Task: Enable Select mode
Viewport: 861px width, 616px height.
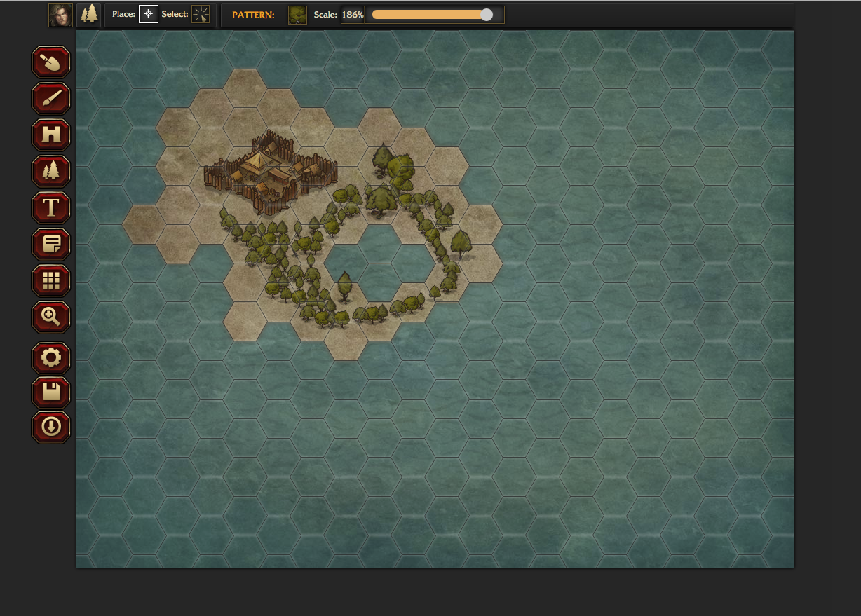Action: (201, 15)
